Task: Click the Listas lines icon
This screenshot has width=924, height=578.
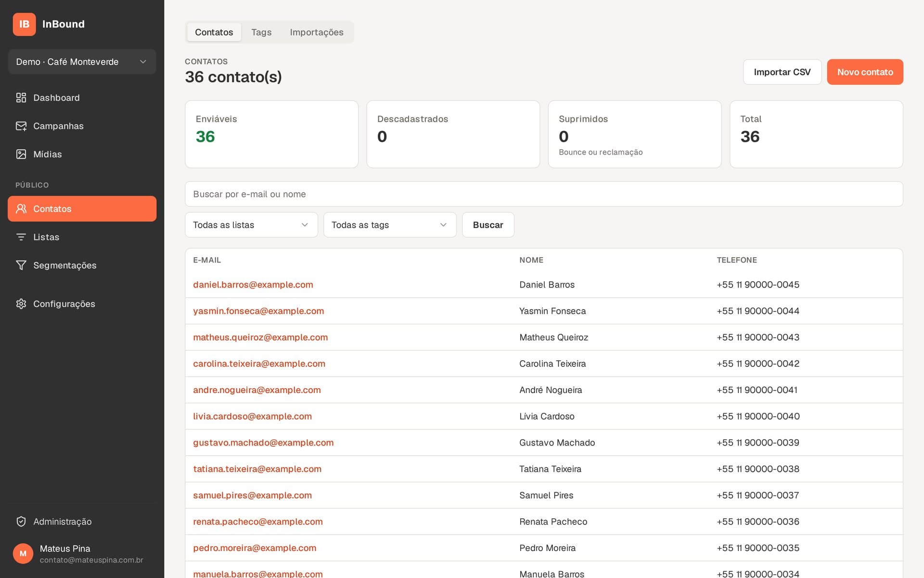Action: pyautogui.click(x=21, y=237)
